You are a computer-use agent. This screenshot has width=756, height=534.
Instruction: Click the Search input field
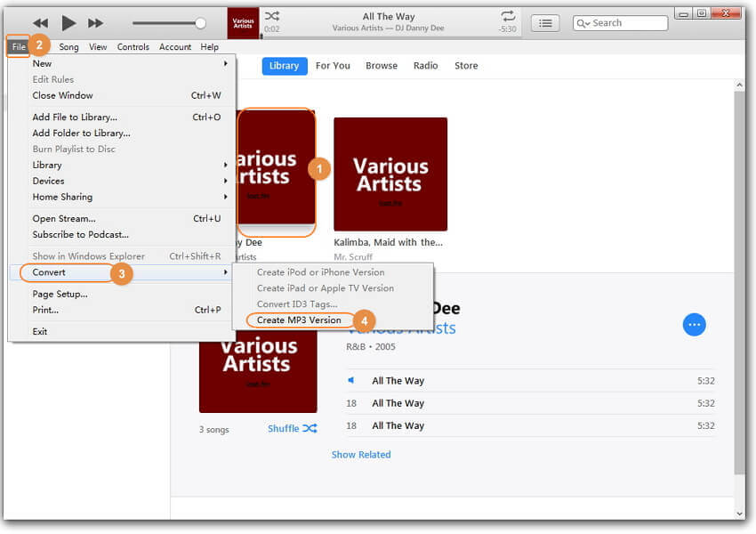click(621, 22)
